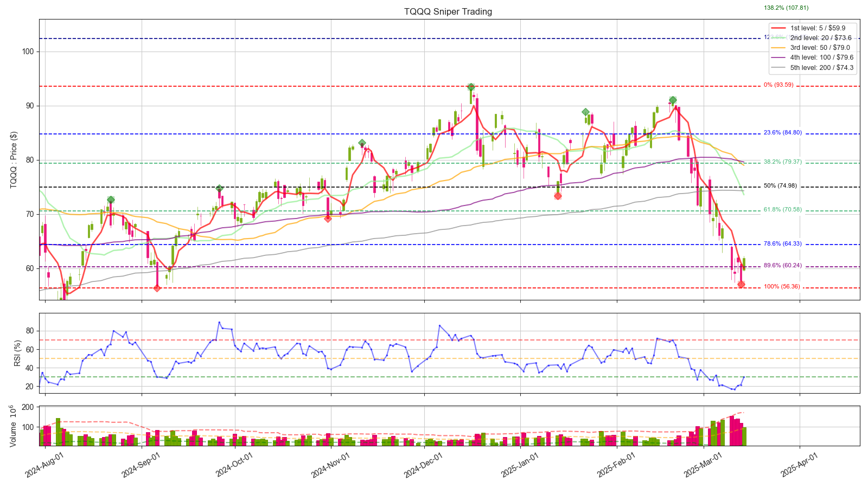
Task: Click the 138.2% (107.81) Fibonacci label
Action: (786, 8)
